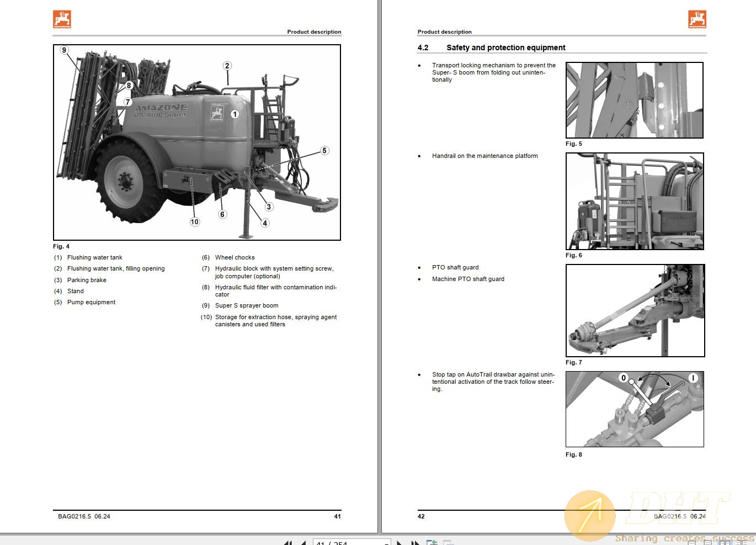756x545 pixels.
Task: Click callout number 5 in Fig. 4
Action: point(324,151)
